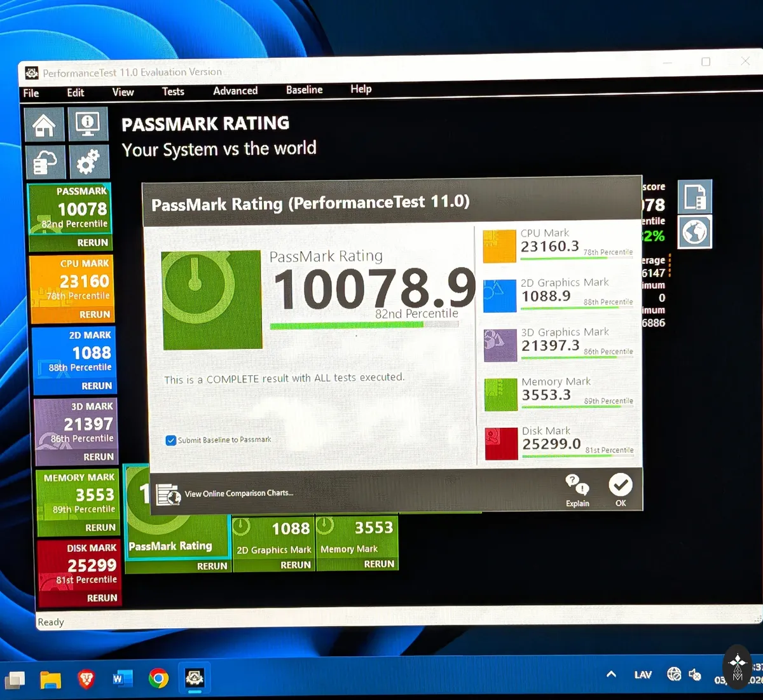The height and width of the screenshot is (700, 763).
Task: Click the red Disk Mark icon in dialog
Action: [502, 443]
